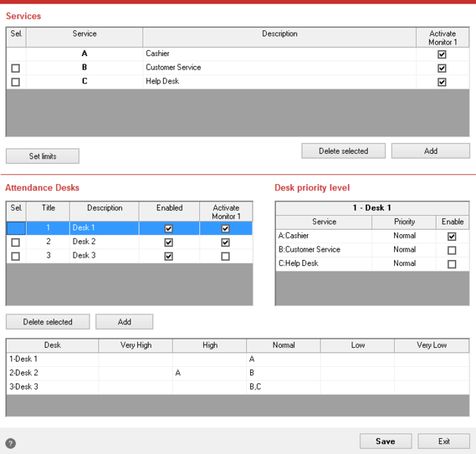This screenshot has height=454, width=476.
Task: Click the Very Low column header
Action: pyautogui.click(x=432, y=346)
